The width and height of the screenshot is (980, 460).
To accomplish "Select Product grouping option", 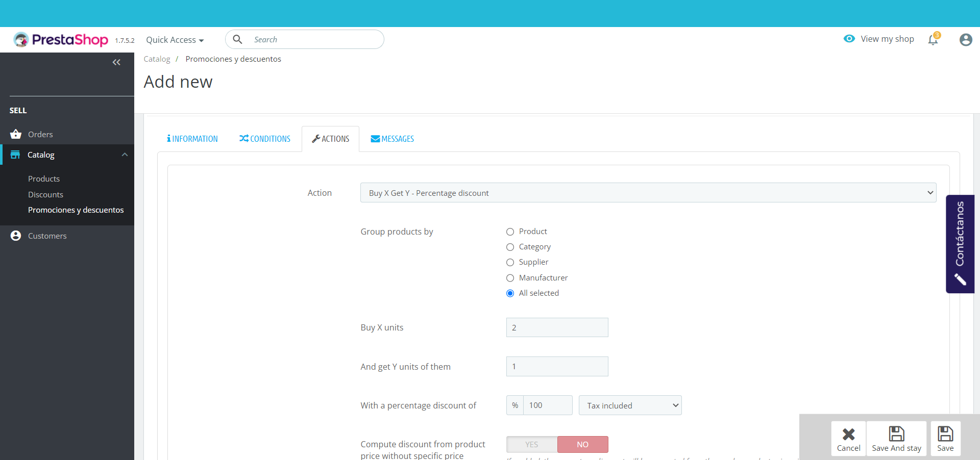I will tap(510, 232).
